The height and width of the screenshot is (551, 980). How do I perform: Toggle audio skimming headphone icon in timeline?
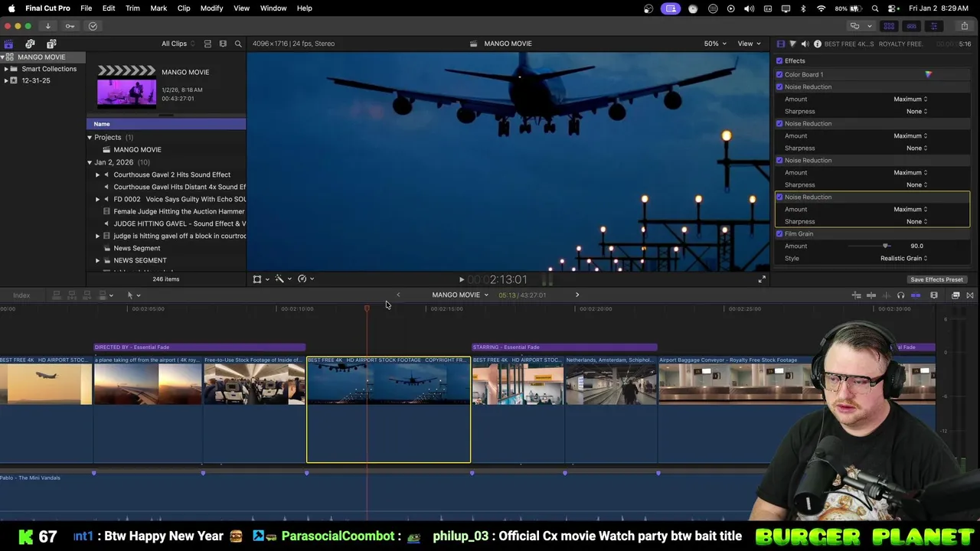tap(900, 295)
